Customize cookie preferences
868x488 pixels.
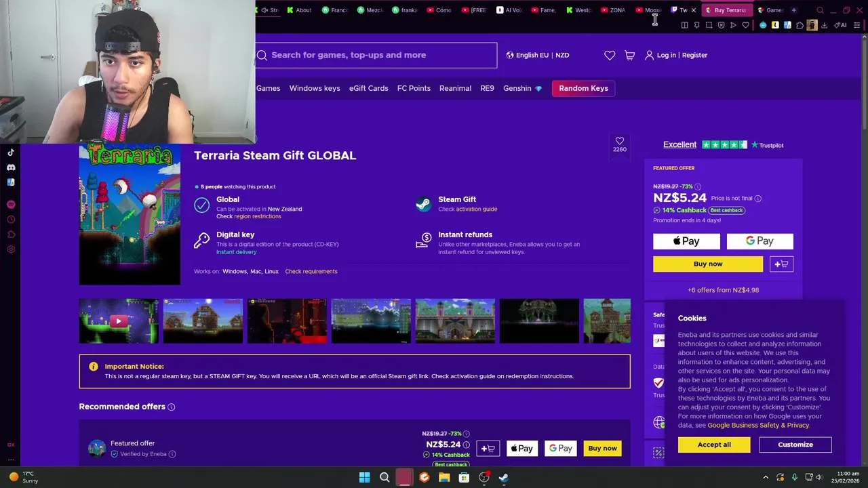click(795, 445)
